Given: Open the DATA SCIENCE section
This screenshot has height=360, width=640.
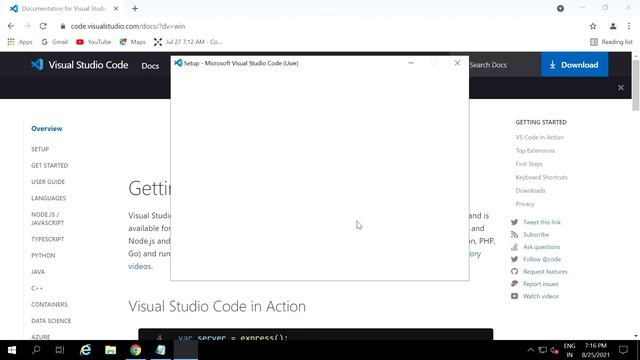Looking at the screenshot, I should tap(51, 321).
